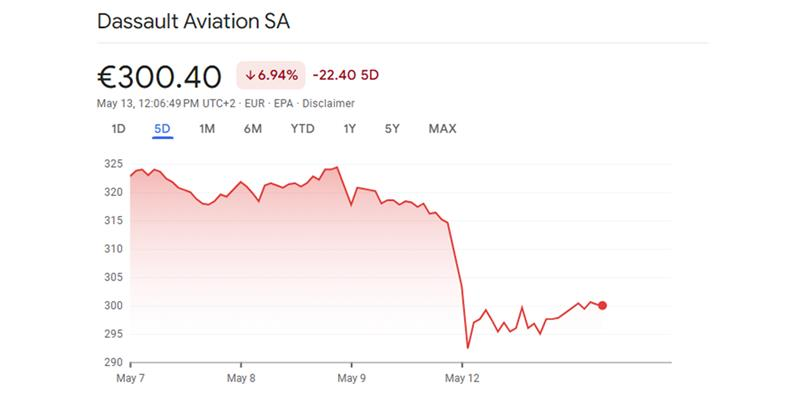Click the May 9 date marker
Screen dimensions: 800x400
click(x=351, y=379)
